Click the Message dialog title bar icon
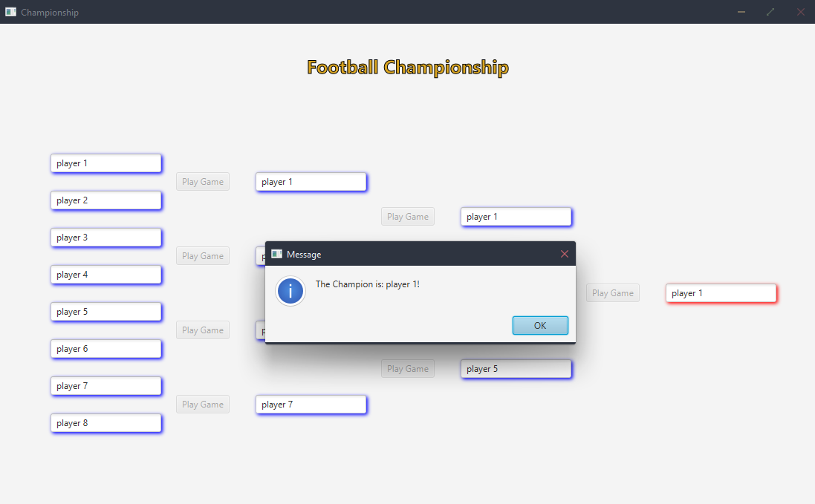The width and height of the screenshot is (815, 504). (276, 254)
